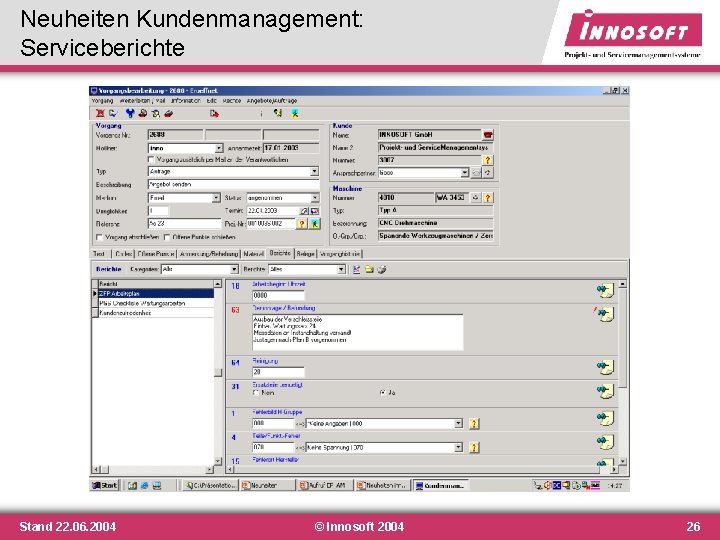Open the Kategorien dropdown showing Alle
The image size is (720, 540).
point(234,269)
